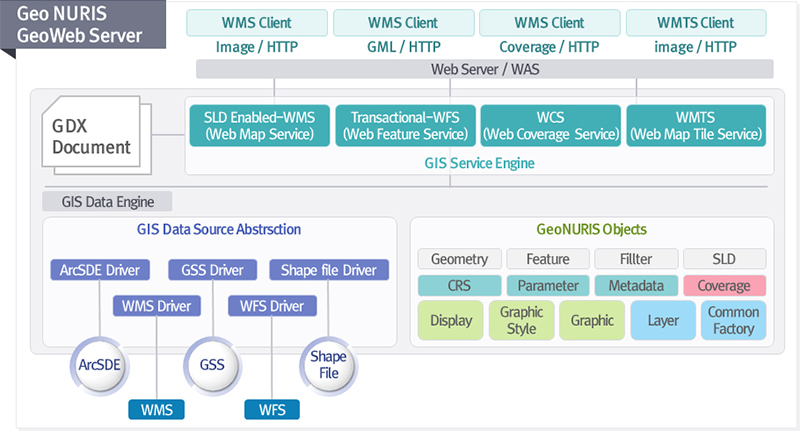This screenshot has height=432, width=800.
Task: Click the 'Coverage / HTTP' text
Action: tap(549, 47)
